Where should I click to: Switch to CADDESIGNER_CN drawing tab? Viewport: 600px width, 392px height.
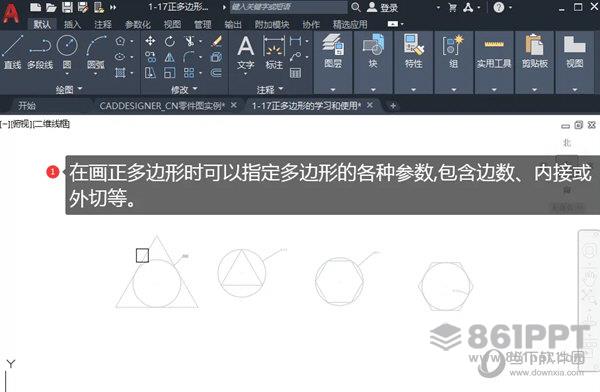click(x=162, y=106)
